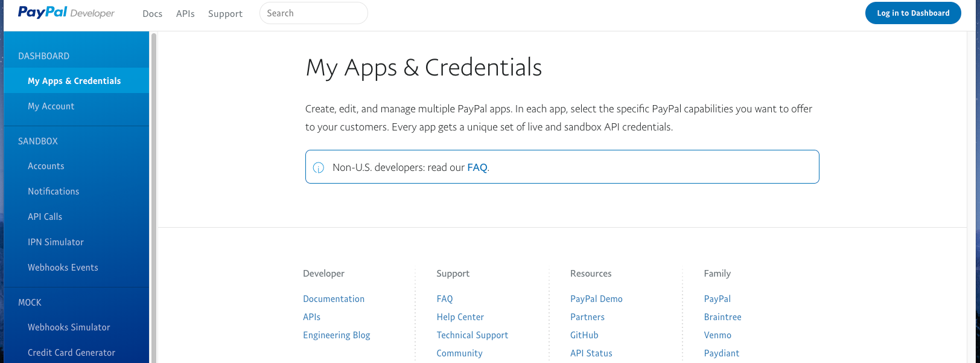The width and height of the screenshot is (980, 363).
Task: Open Help Center footer link
Action: click(460, 316)
